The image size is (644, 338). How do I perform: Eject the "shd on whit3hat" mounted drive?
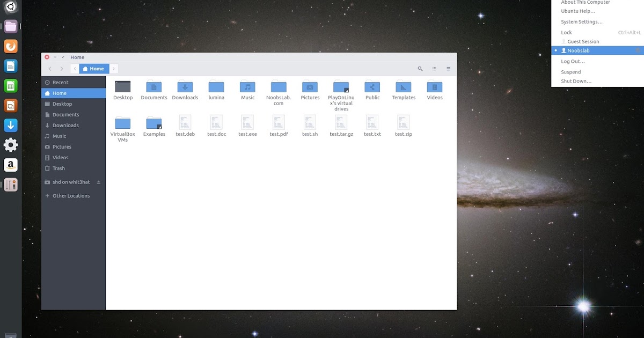click(98, 182)
